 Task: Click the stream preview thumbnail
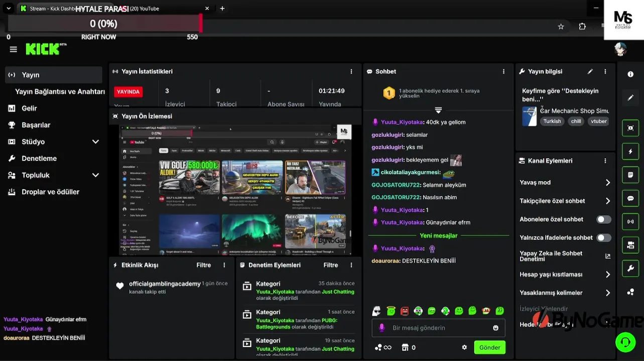pos(235,190)
